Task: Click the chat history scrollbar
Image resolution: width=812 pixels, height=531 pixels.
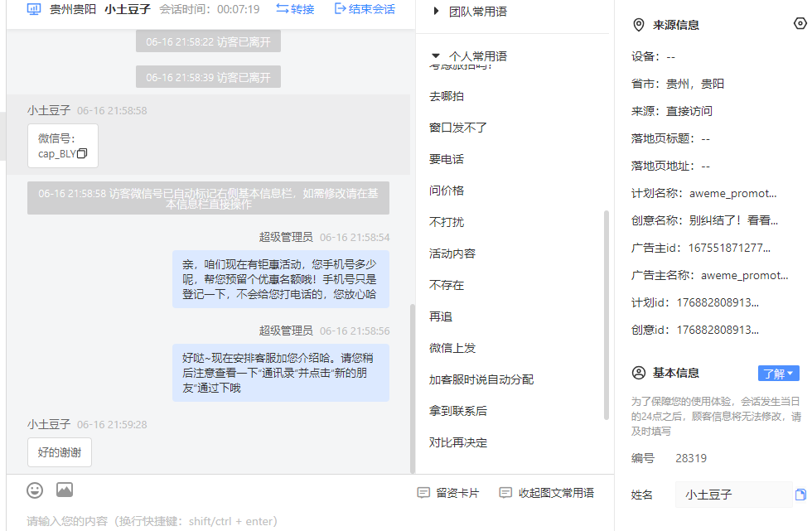Action: pos(413,389)
